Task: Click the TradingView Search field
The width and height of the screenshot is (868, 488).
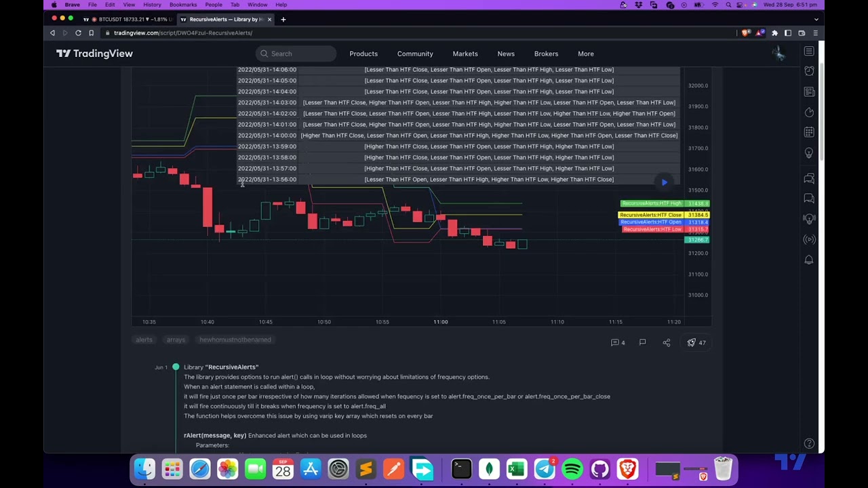Action: (296, 54)
